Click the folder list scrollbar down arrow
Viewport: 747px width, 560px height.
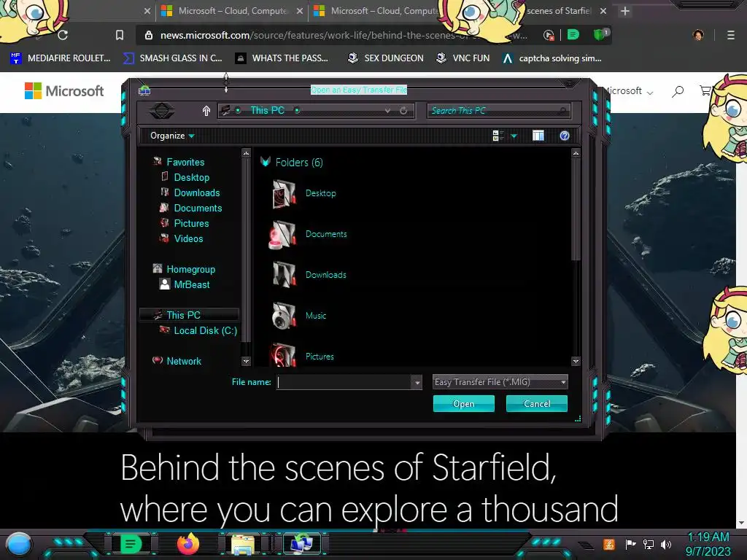point(576,362)
